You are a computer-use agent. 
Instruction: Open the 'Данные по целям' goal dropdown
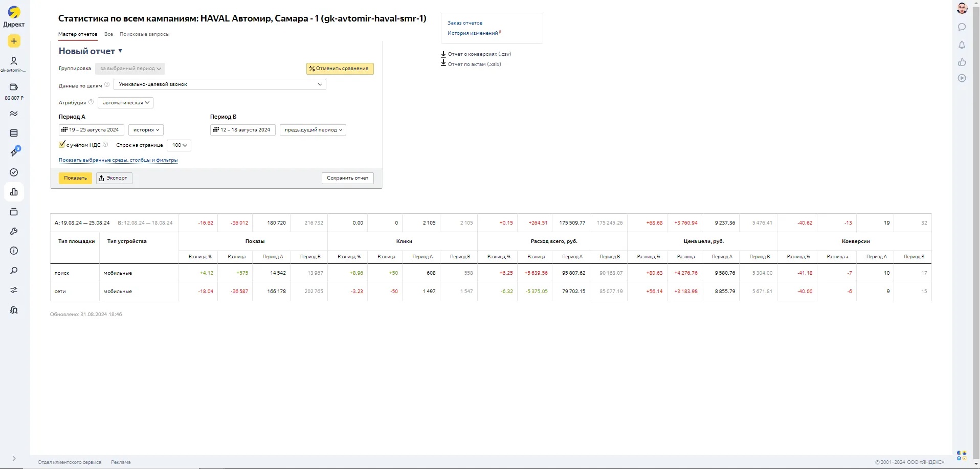(219, 84)
